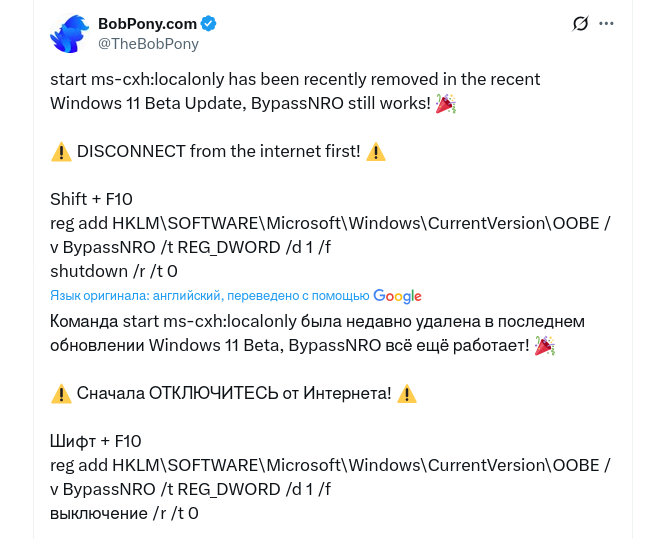Click the Google logo in the translation note
The width and height of the screenshot is (650, 539).
(397, 296)
